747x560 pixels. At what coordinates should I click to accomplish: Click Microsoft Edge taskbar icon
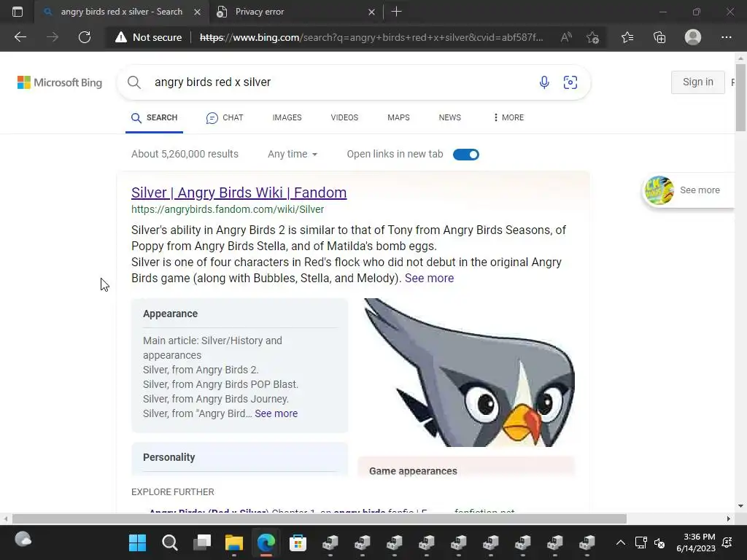tap(266, 542)
